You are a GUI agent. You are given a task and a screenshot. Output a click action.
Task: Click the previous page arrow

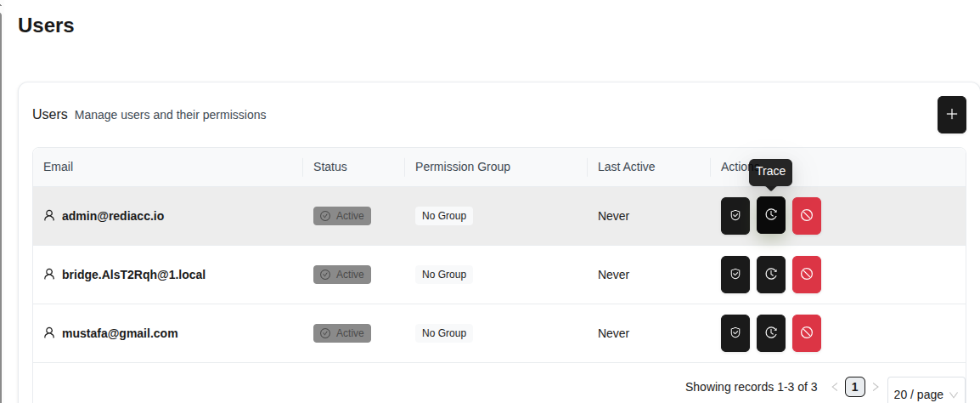tap(835, 387)
